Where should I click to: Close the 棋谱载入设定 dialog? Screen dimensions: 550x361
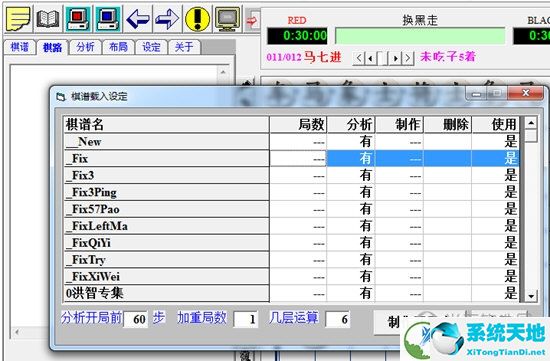tap(525, 93)
